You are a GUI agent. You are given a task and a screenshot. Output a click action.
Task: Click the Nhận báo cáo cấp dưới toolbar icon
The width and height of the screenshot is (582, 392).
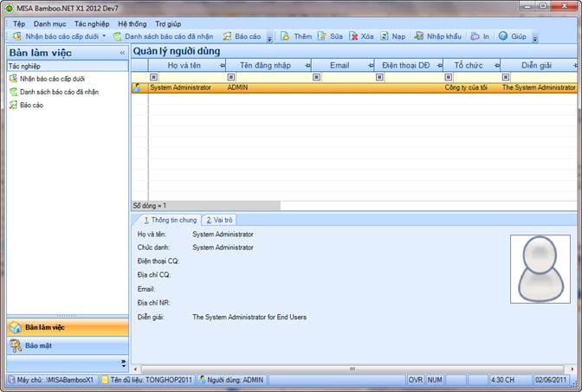point(17,36)
